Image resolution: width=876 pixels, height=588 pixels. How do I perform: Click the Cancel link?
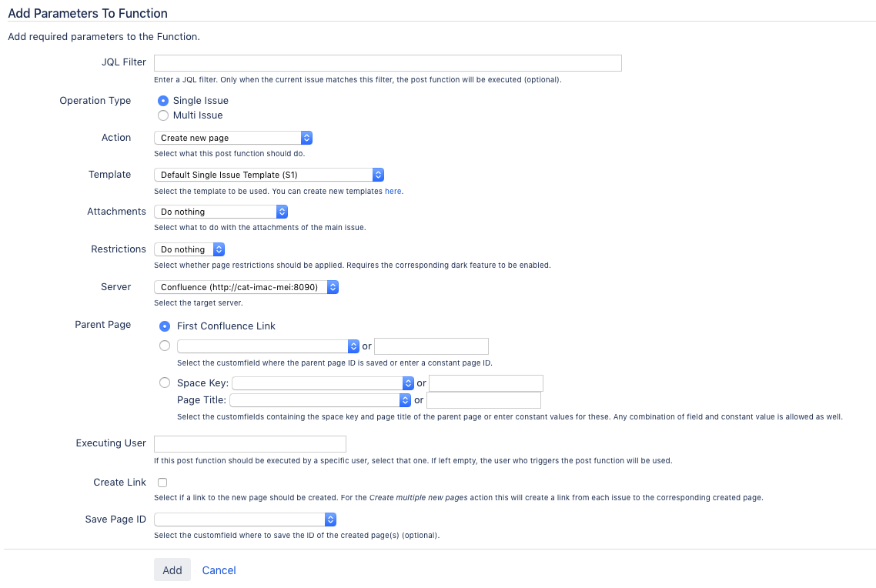coord(219,570)
